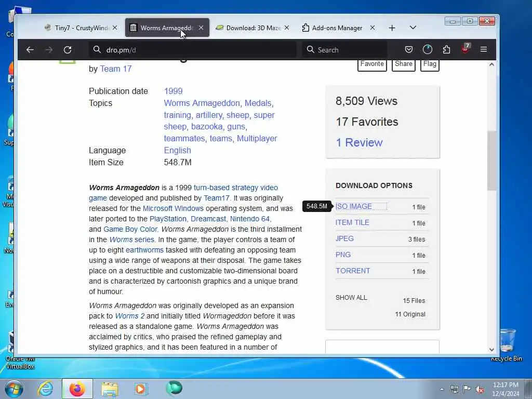This screenshot has width=532, height=399.
Task: Click the network tray icon
Action: (454, 389)
